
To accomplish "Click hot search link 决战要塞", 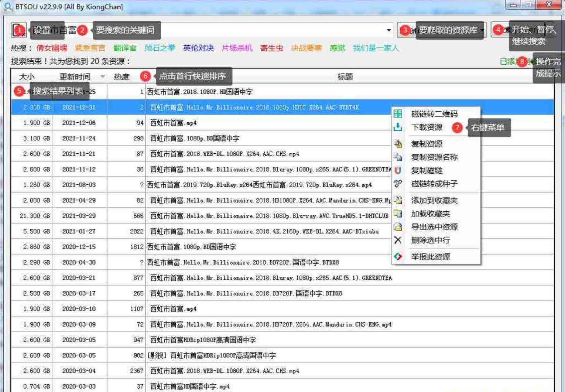I will tap(306, 48).
